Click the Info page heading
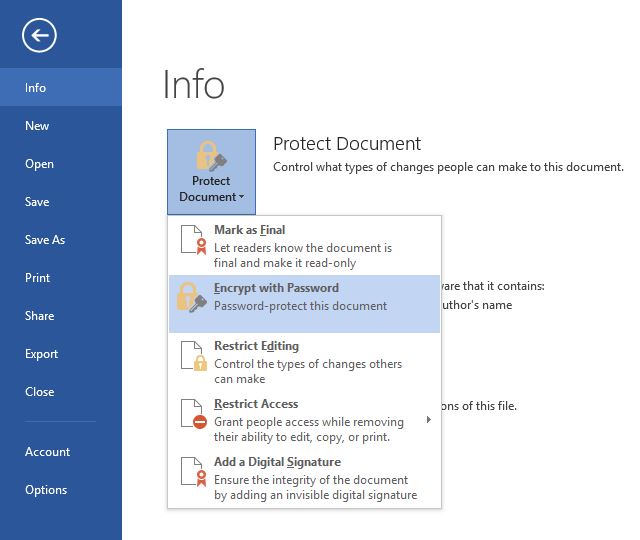 (193, 84)
